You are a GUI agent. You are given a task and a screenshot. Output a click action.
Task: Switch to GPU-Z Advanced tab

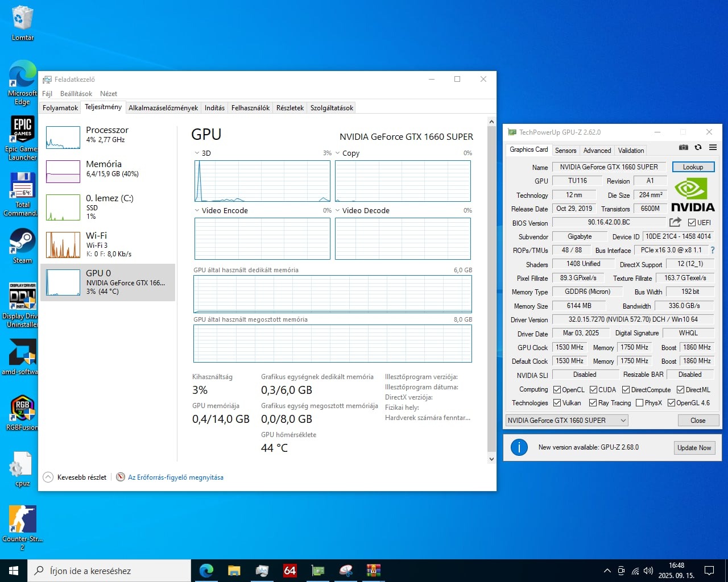tap(597, 151)
